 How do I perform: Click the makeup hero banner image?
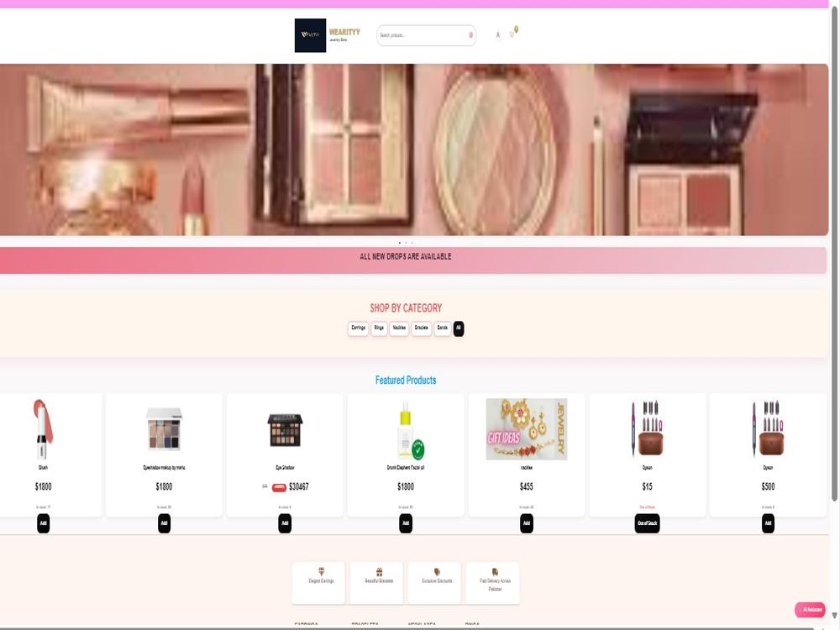tap(414, 150)
